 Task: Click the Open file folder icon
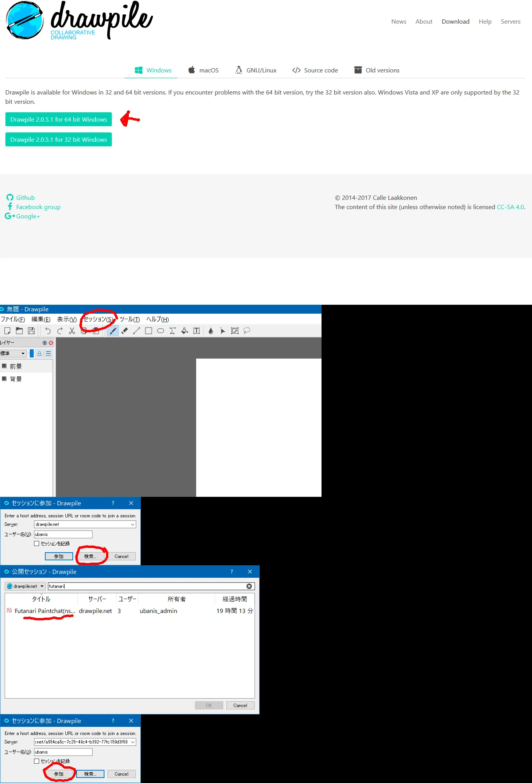tap(19, 331)
